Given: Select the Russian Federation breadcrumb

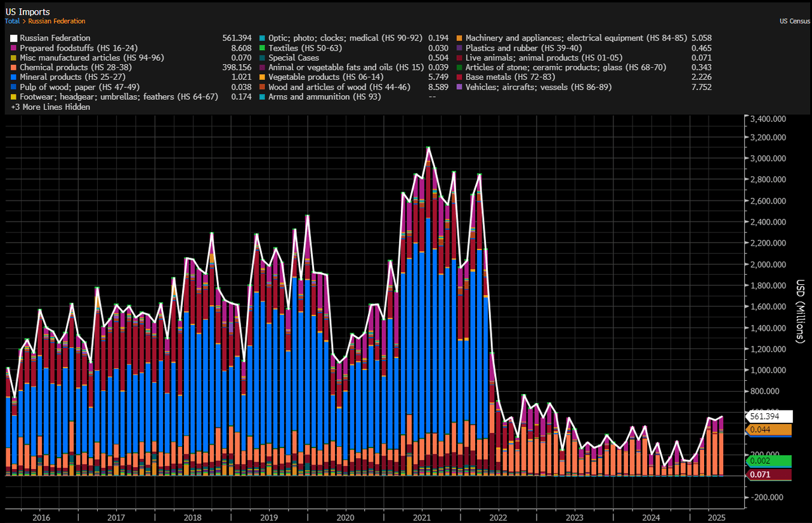Looking at the screenshot, I should [56, 22].
